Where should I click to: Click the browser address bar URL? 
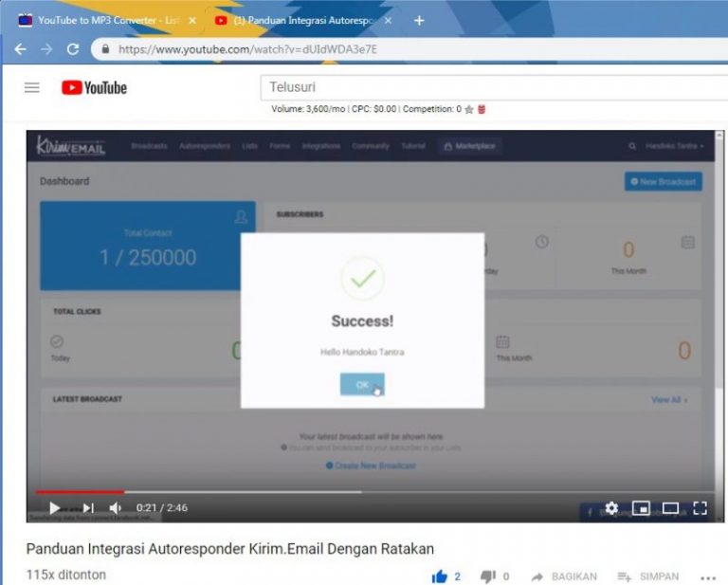248,49
